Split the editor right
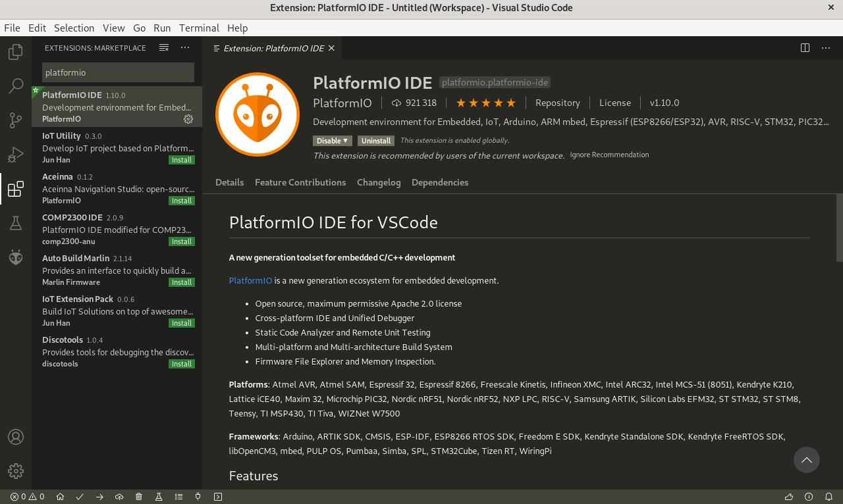Image resolution: width=843 pixels, height=504 pixels. [805, 47]
